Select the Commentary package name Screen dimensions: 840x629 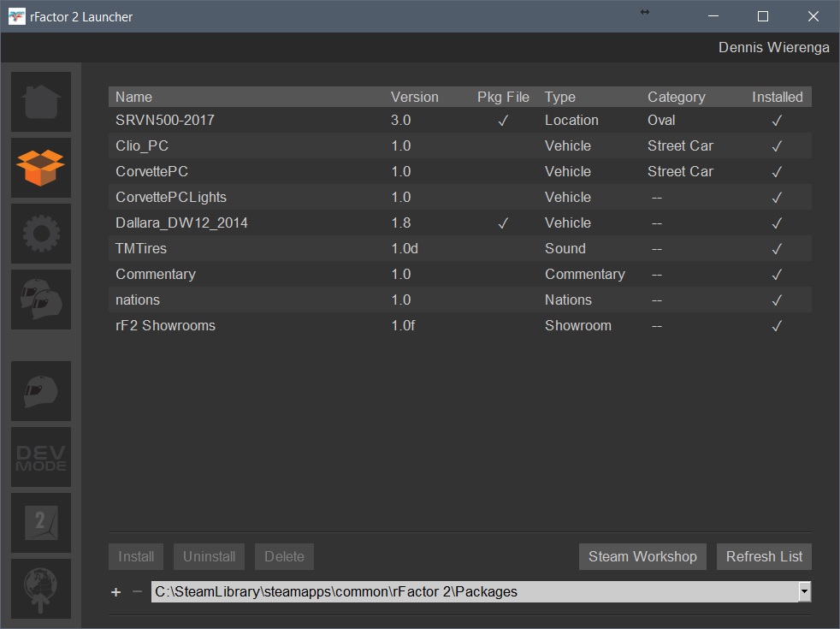click(156, 275)
